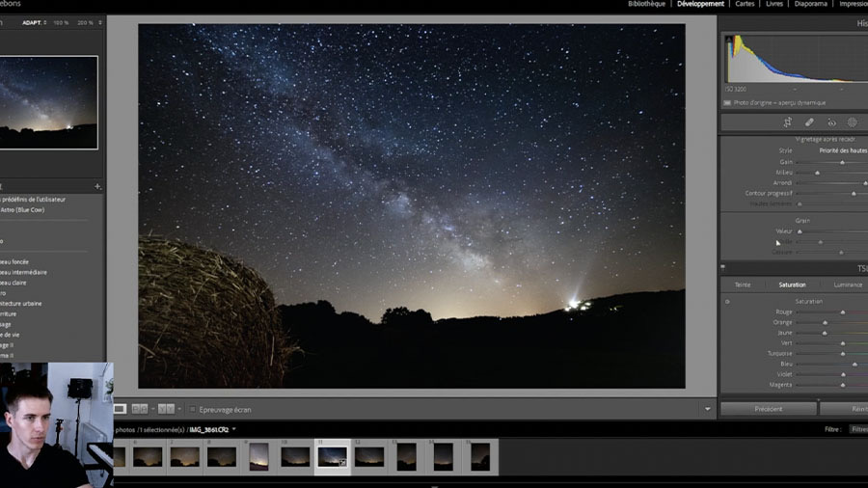Select the Astro (Blue Cow) preset

pyautogui.click(x=23, y=209)
